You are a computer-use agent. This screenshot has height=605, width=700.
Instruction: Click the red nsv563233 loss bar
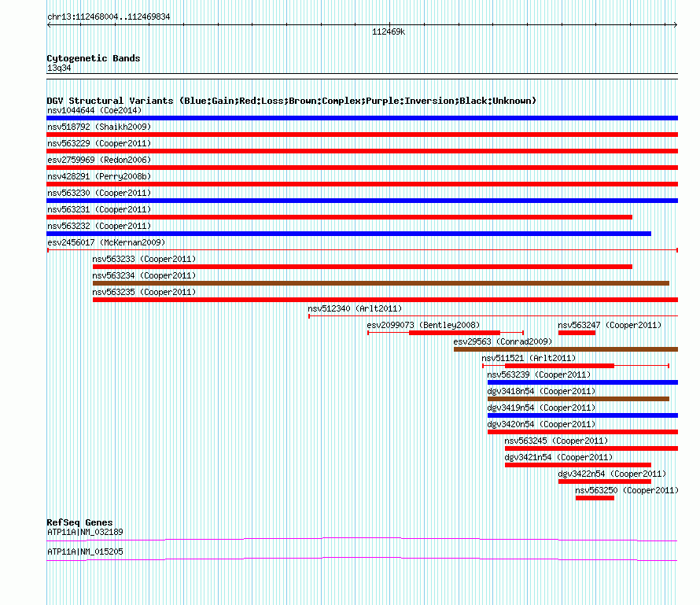tap(363, 267)
